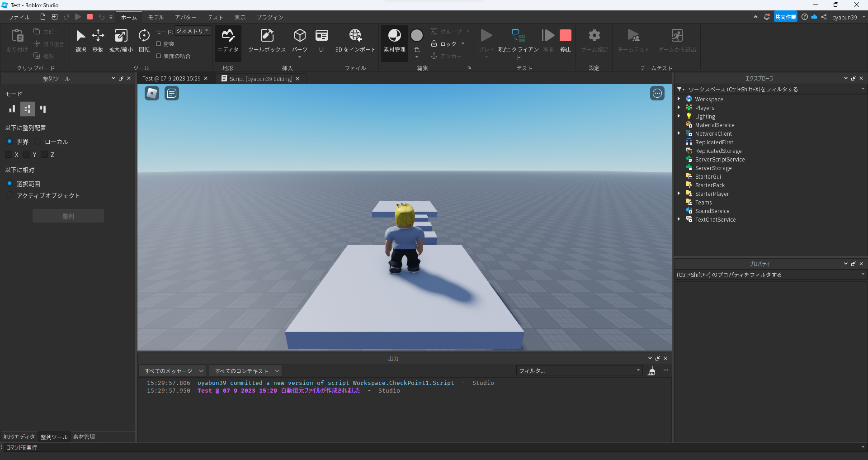Open the viewport more-options ellipsis button
This screenshot has height=460, width=868.
[x=657, y=93]
